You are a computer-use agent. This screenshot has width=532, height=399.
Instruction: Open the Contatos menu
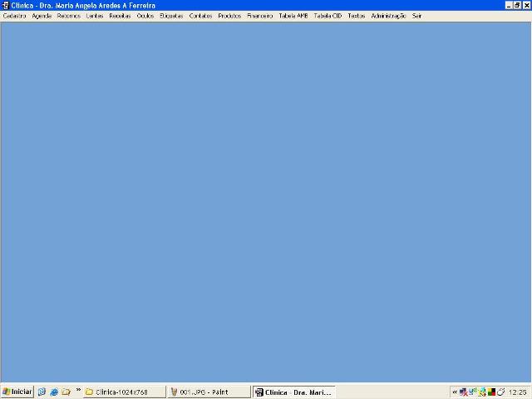(x=200, y=16)
